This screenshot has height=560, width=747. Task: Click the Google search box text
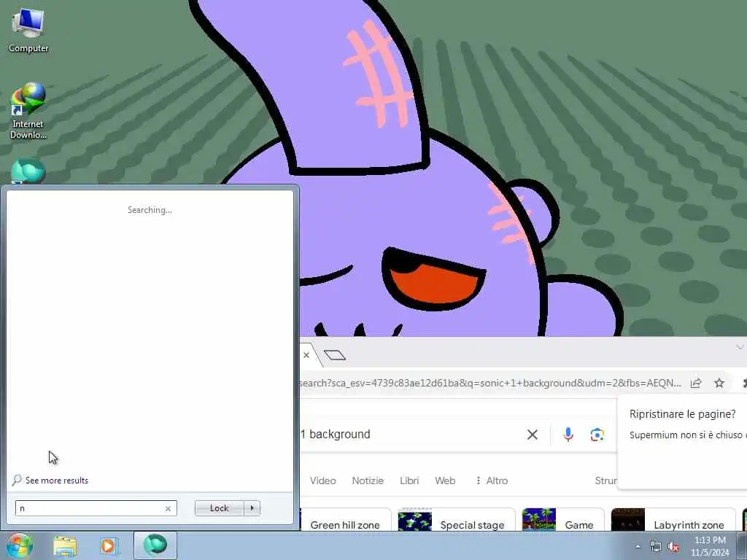pyautogui.click(x=336, y=435)
